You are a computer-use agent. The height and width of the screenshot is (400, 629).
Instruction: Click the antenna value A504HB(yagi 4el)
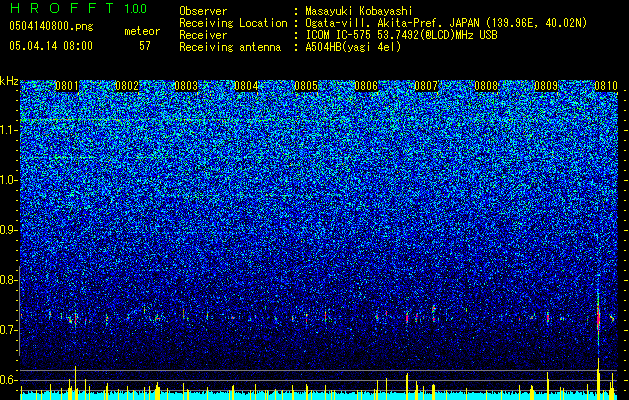[x=353, y=47]
